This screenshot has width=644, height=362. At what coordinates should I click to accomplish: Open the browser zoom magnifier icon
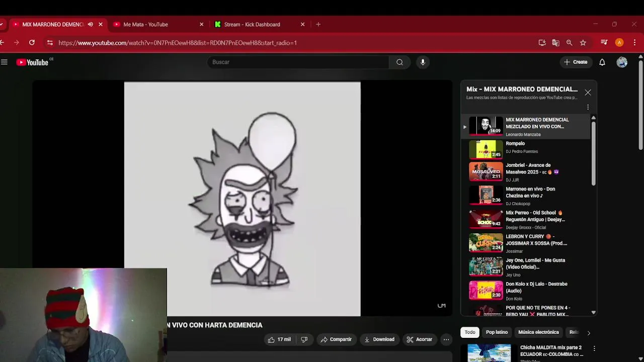pyautogui.click(x=569, y=43)
